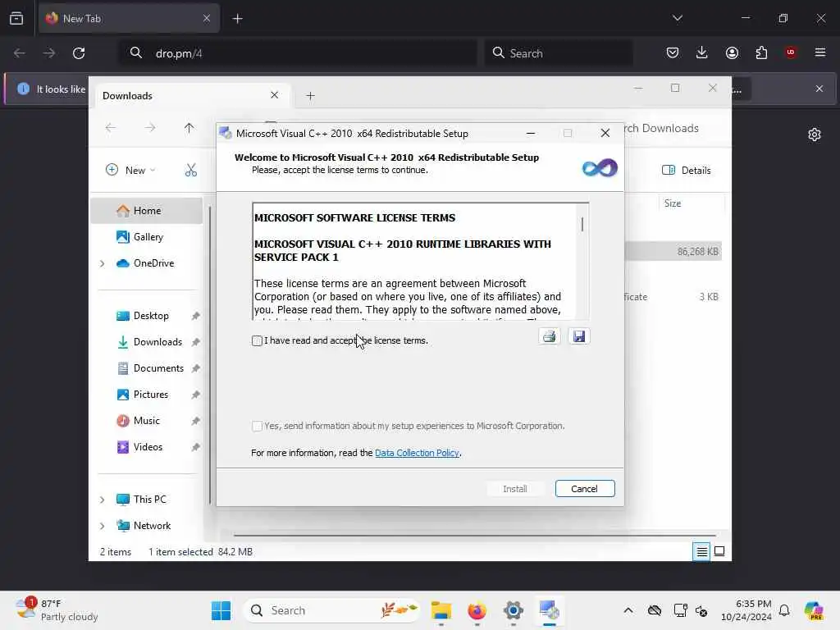Click the Install button in setup dialog
The height and width of the screenshot is (630, 840).
click(515, 489)
